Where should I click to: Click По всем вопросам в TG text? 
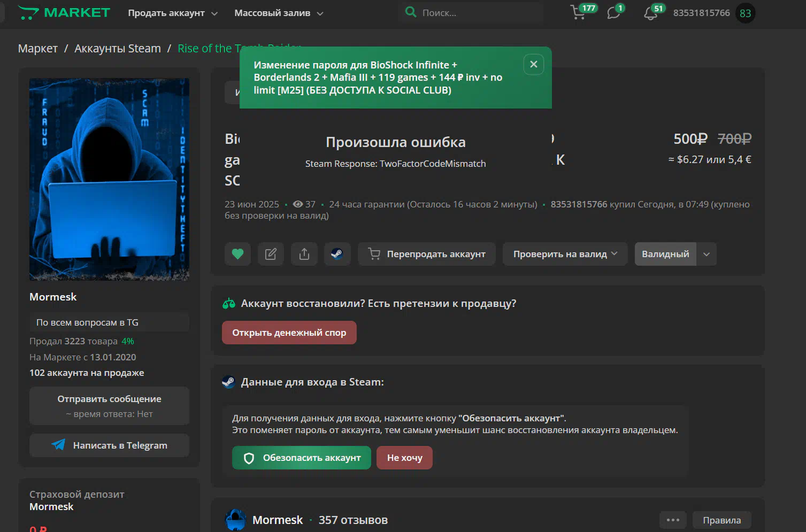(87, 322)
